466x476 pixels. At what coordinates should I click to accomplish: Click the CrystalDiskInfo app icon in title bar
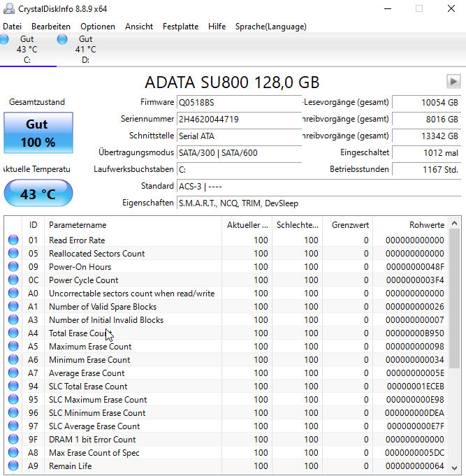(9, 8)
